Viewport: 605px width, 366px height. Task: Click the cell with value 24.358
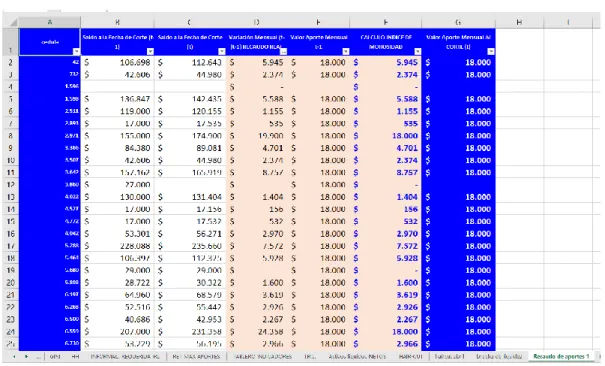pos(257,331)
